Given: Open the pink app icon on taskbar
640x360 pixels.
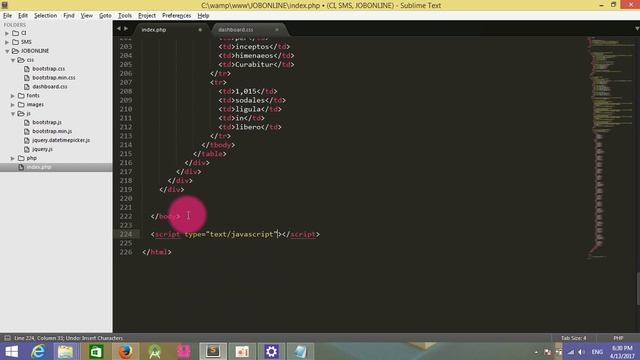Looking at the screenshot, I should pyautogui.click(x=184, y=351).
